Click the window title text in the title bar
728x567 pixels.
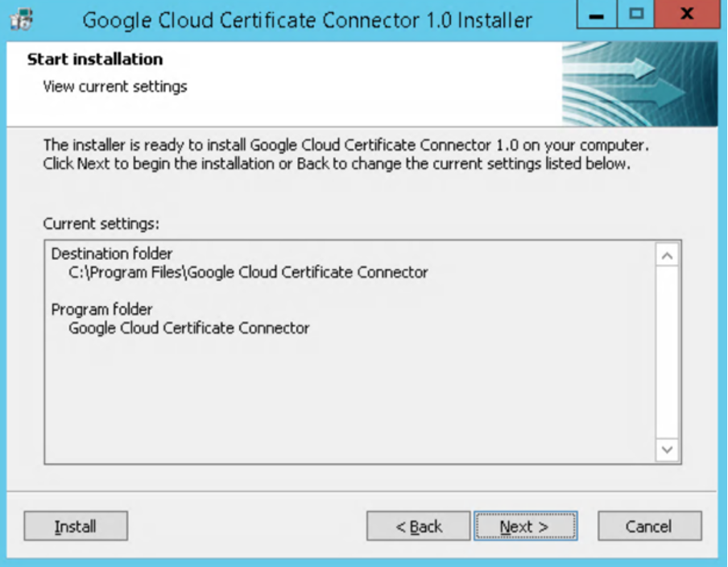click(307, 19)
